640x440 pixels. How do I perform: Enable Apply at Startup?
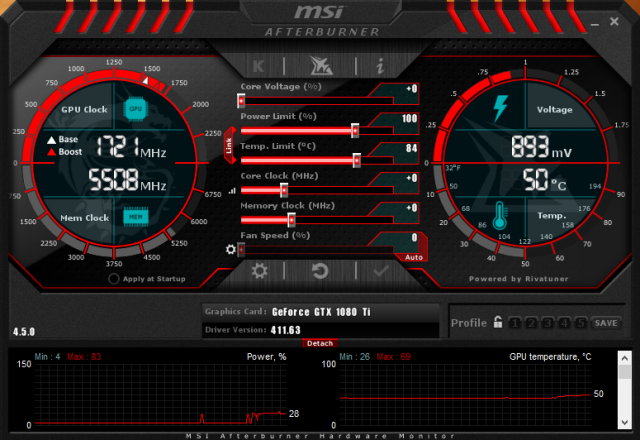pos(114,279)
